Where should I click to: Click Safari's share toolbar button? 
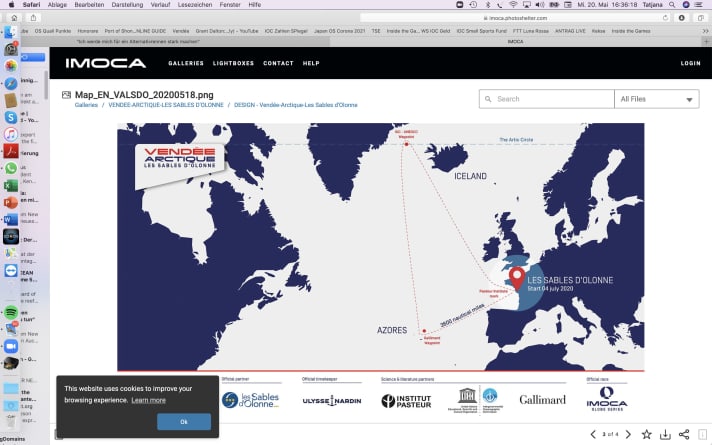(33, 18)
